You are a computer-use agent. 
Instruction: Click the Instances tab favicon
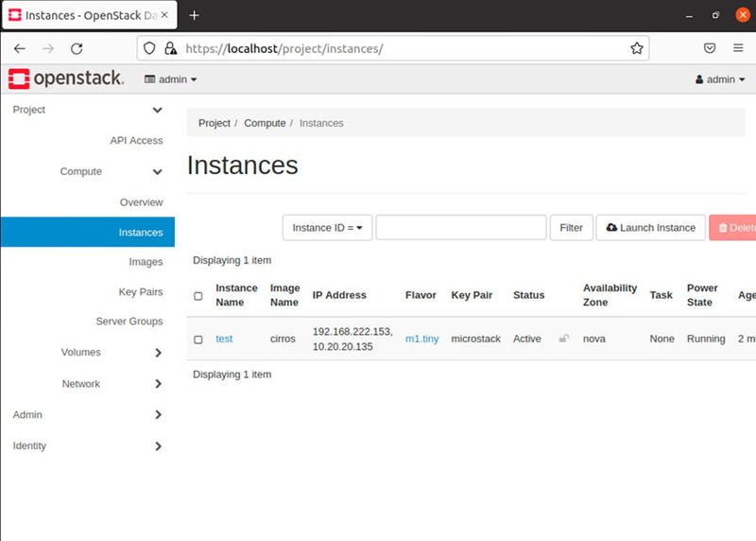15,15
